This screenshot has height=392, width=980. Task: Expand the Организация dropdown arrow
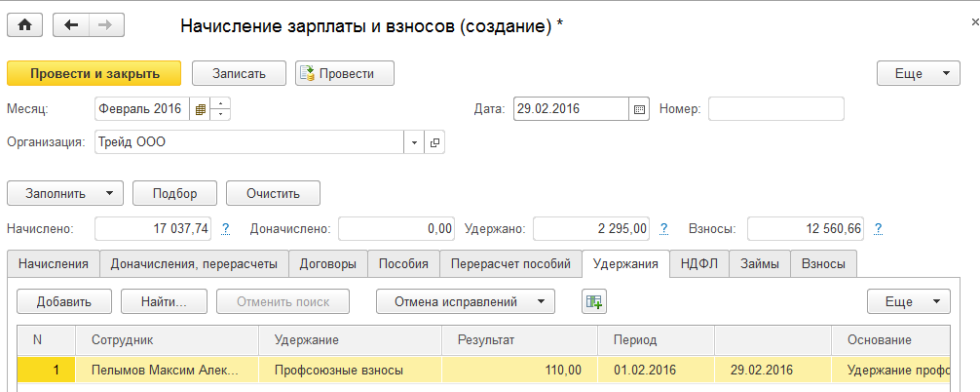pos(415,142)
